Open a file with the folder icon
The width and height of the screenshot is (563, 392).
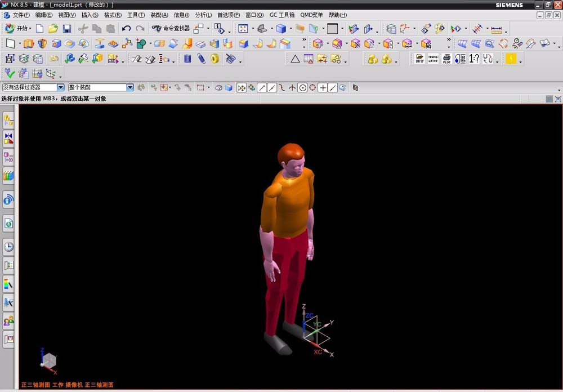pyautogui.click(x=53, y=28)
